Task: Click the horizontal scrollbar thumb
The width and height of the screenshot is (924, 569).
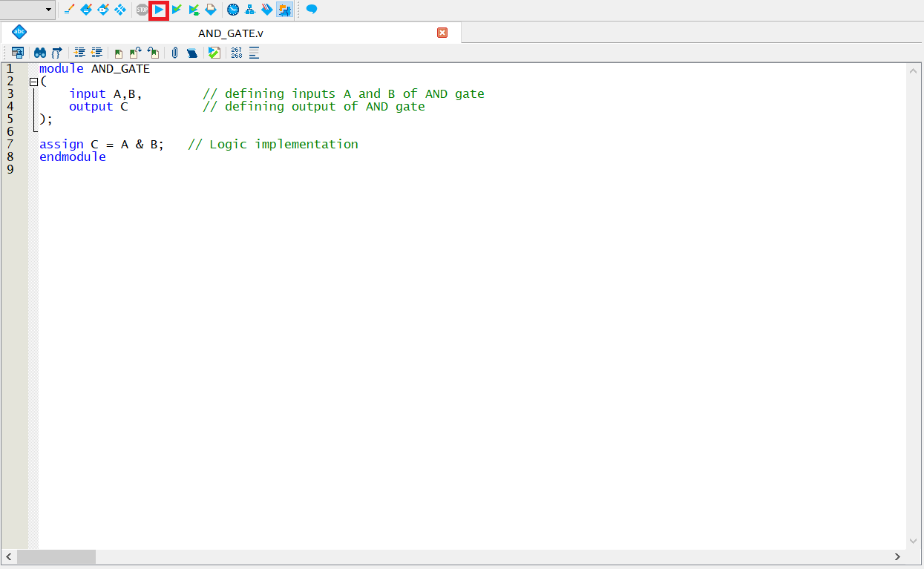Action: point(56,556)
